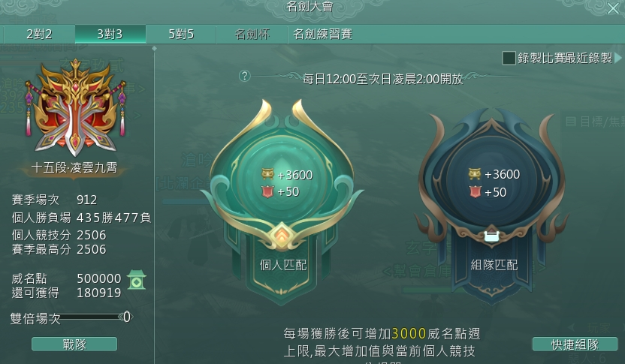Switch to the 2對2 tab
Image resolution: width=625 pixels, height=364 pixels.
[x=39, y=35]
